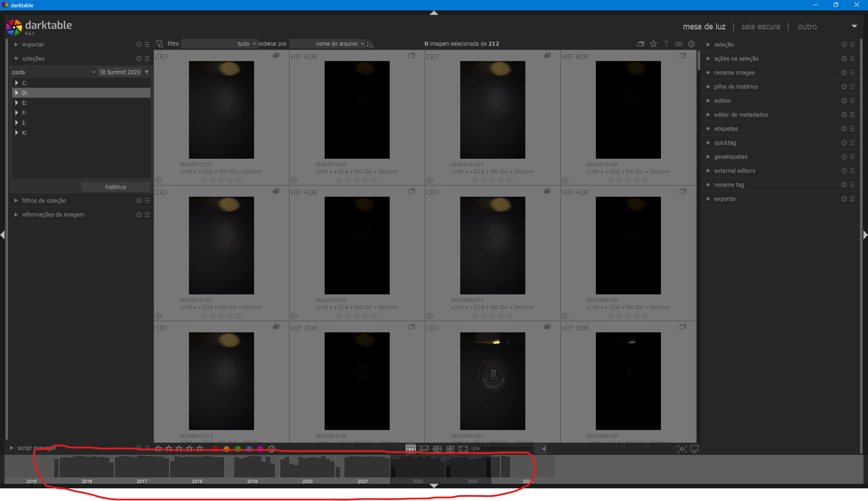868x501 pixels.
Task: Toggle the red color label
Action: point(215,449)
